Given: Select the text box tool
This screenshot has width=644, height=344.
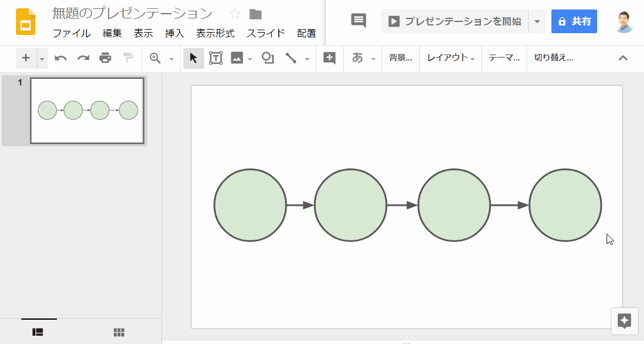Looking at the screenshot, I should tap(215, 58).
